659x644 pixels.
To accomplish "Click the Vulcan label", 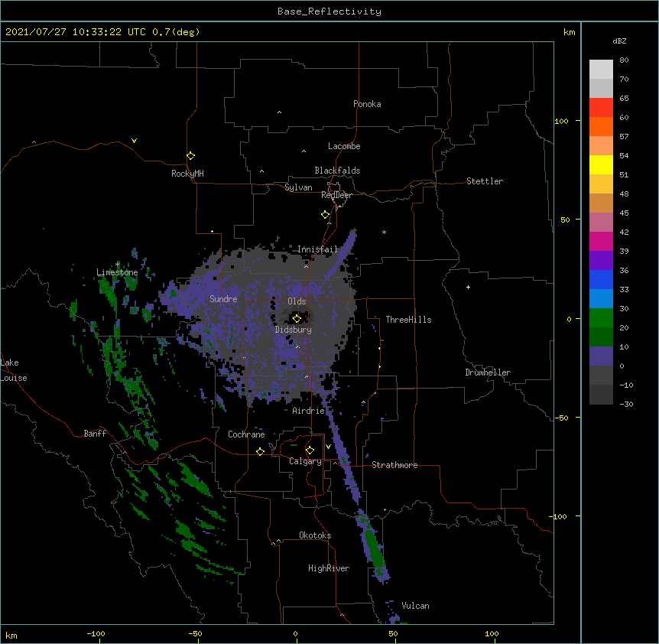I will (415, 606).
